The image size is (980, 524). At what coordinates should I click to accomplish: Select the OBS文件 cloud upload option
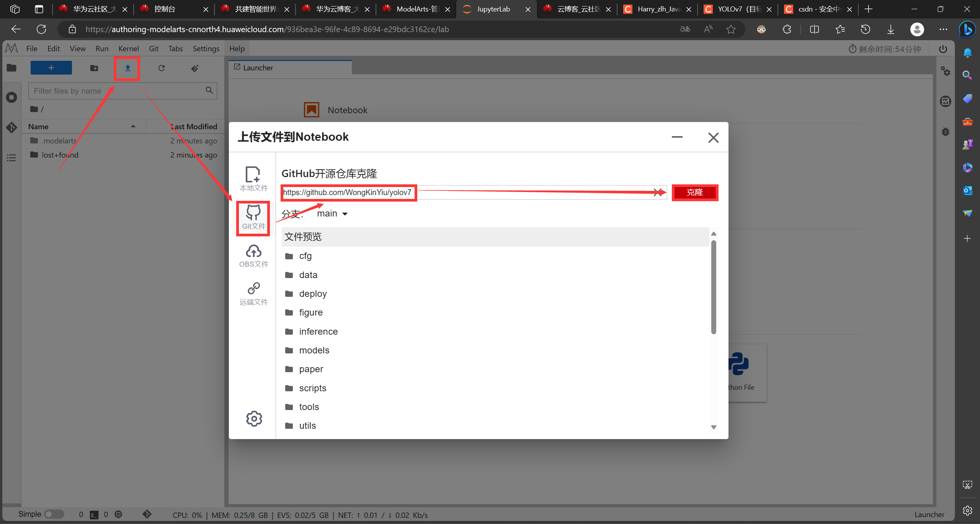[253, 256]
